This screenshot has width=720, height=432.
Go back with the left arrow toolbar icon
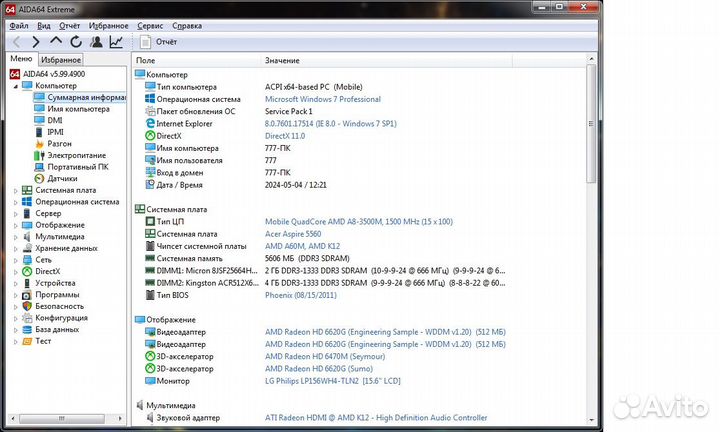[x=17, y=42]
